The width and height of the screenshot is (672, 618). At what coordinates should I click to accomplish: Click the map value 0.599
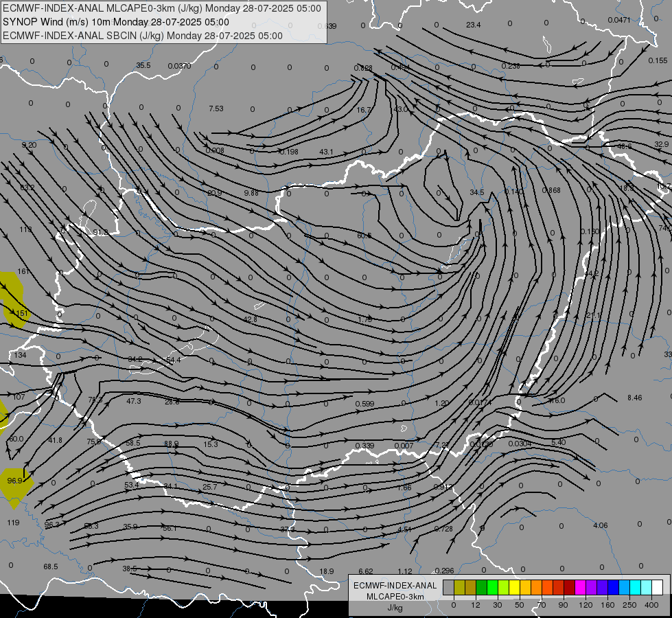364,404
